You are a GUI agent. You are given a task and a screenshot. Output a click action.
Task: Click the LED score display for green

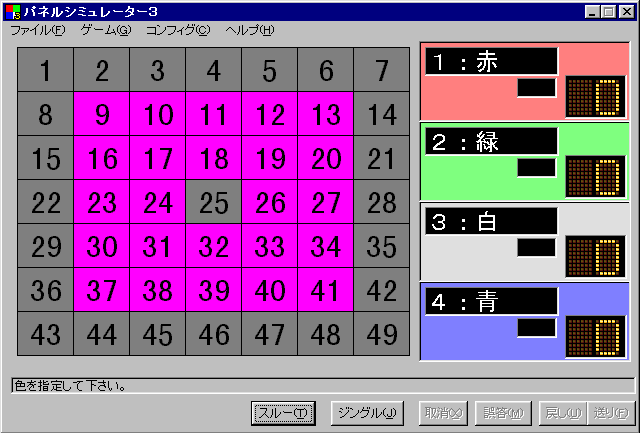[x=595, y=177]
